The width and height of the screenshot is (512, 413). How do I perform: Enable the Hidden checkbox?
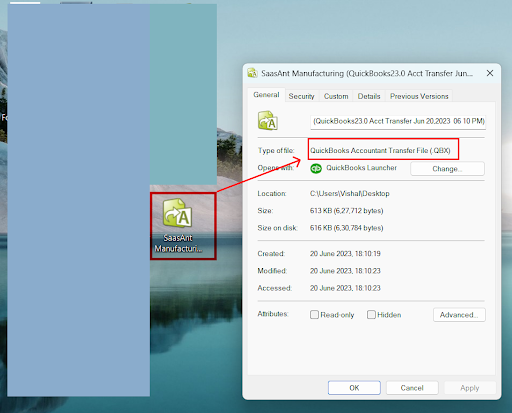click(371, 315)
